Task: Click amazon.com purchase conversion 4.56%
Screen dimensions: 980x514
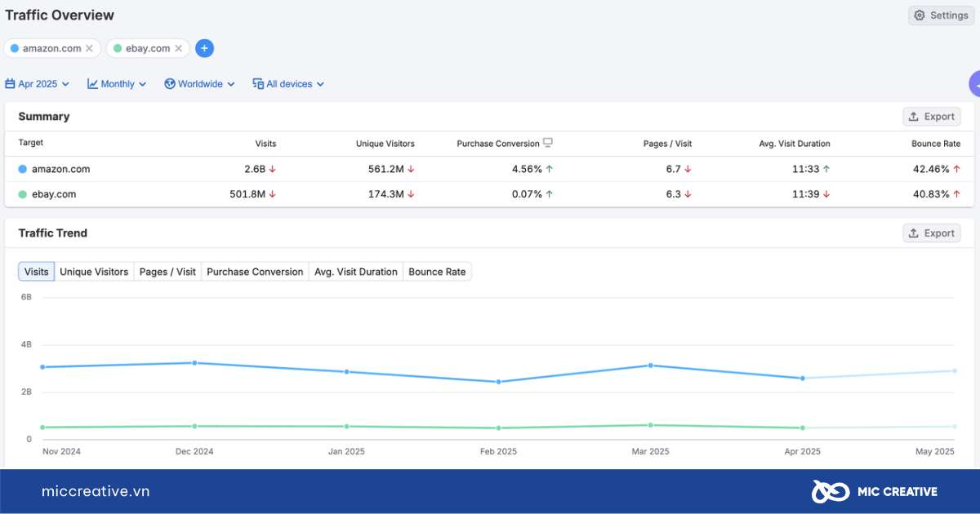Action: tap(527, 170)
